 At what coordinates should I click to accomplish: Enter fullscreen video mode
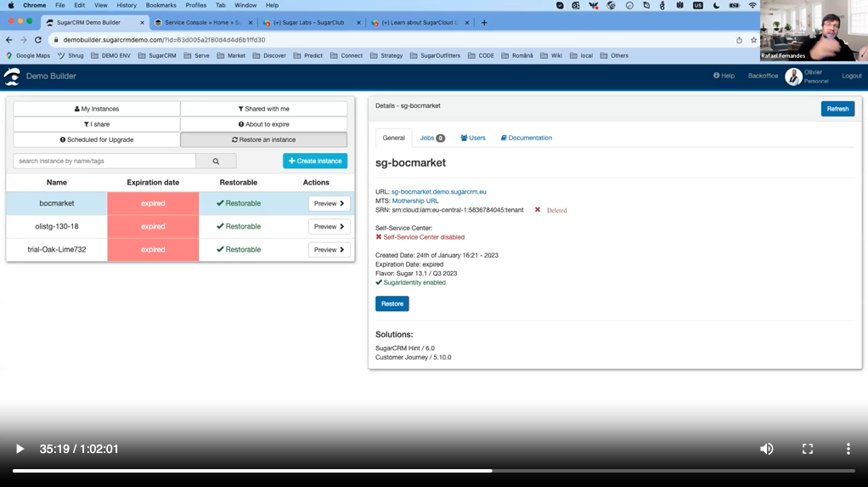click(x=807, y=449)
